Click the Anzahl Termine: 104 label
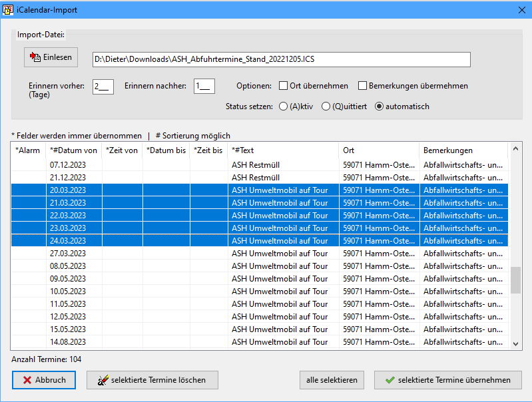The height and width of the screenshot is (402, 532). click(x=46, y=359)
